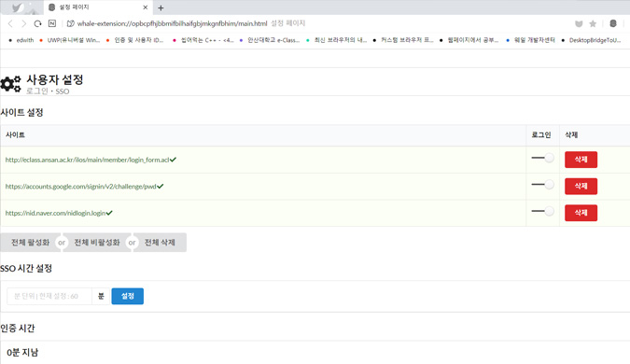Image resolution: width=630 pixels, height=364 pixels.
Task: Click the 로그인 · SSO subtitle
Action: tap(48, 91)
